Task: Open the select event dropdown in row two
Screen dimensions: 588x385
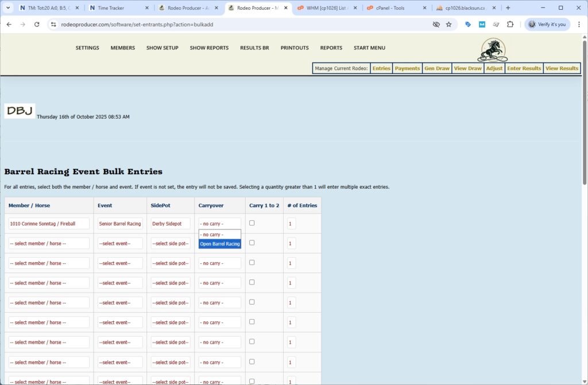Action: pos(119,243)
